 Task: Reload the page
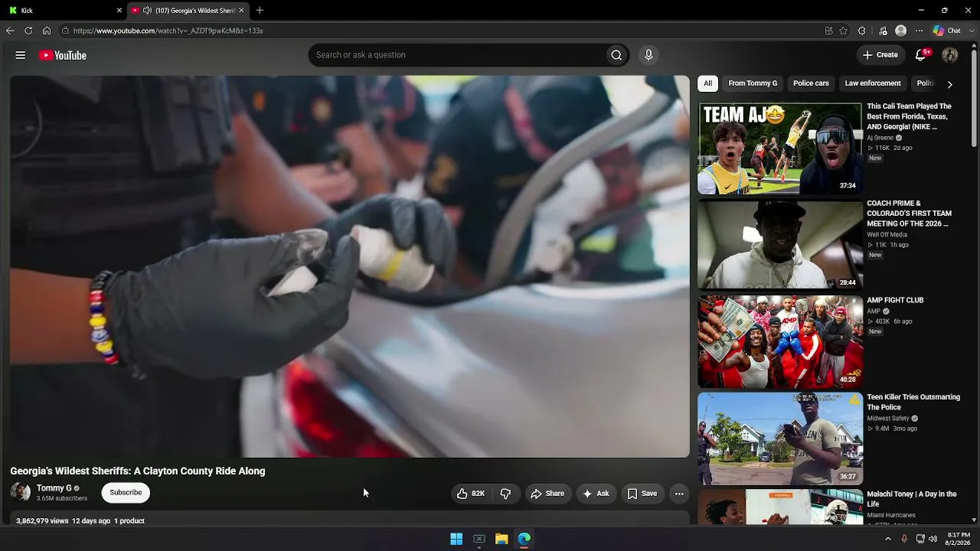[28, 31]
